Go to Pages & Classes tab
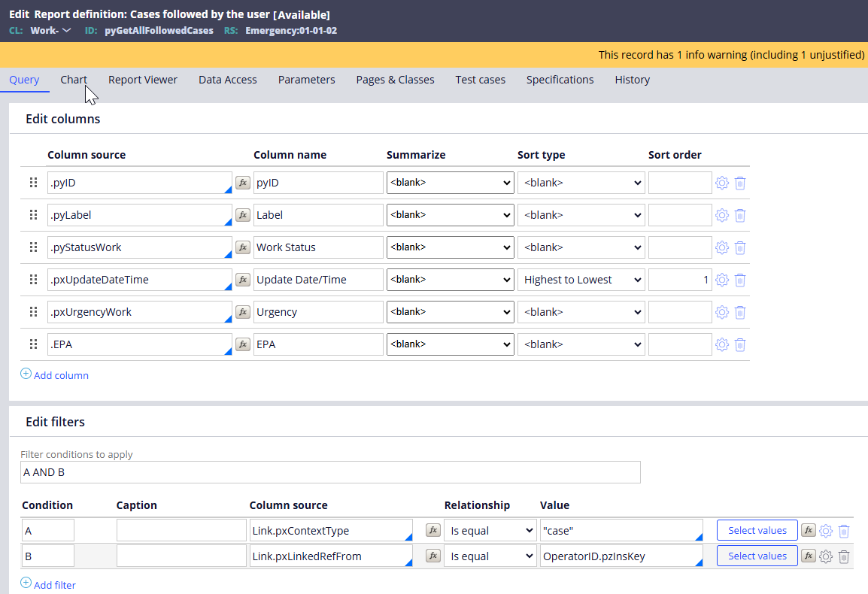868x594 pixels. 395,80
